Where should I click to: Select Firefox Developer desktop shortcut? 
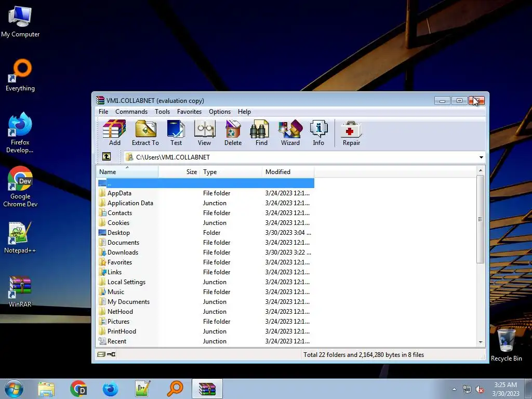20,133
